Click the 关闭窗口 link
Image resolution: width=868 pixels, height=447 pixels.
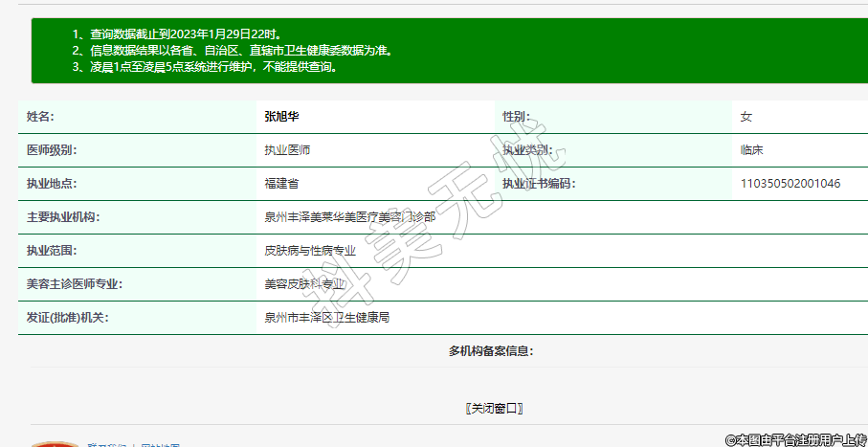493,409
